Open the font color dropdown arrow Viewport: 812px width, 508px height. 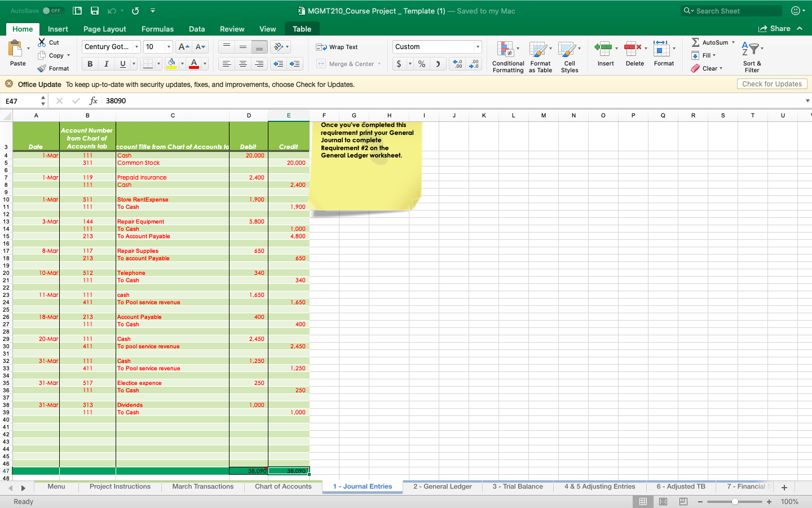tap(205, 64)
